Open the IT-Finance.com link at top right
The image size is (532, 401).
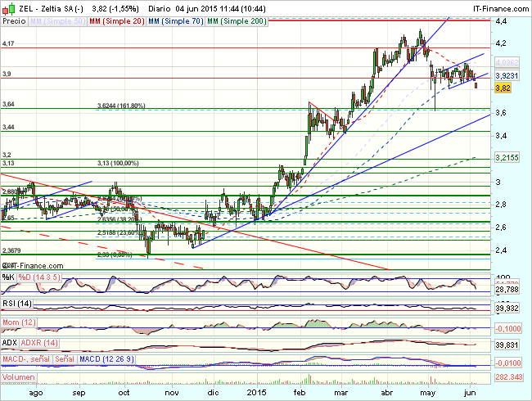[x=501, y=6]
